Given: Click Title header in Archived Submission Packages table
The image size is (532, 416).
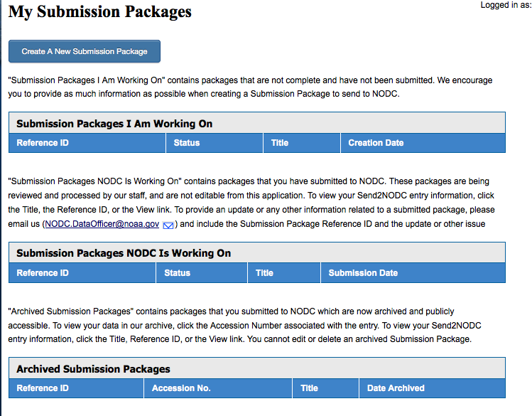Looking at the screenshot, I should [x=309, y=388].
